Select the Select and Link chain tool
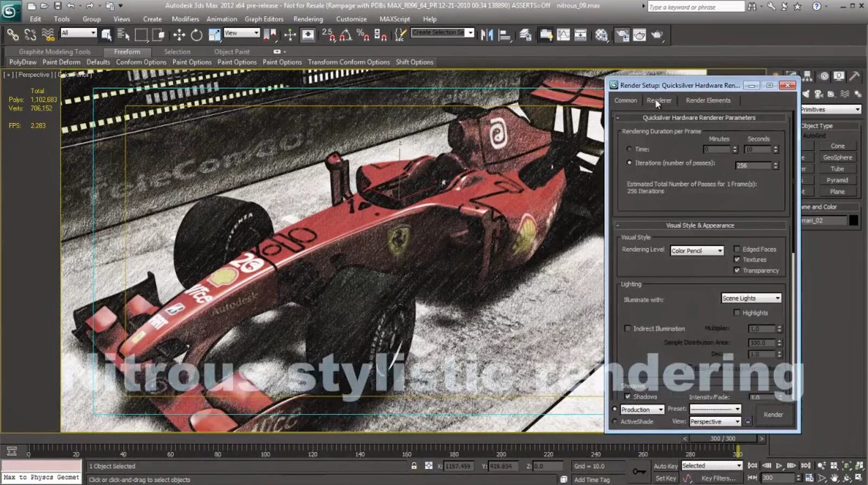 [x=12, y=35]
